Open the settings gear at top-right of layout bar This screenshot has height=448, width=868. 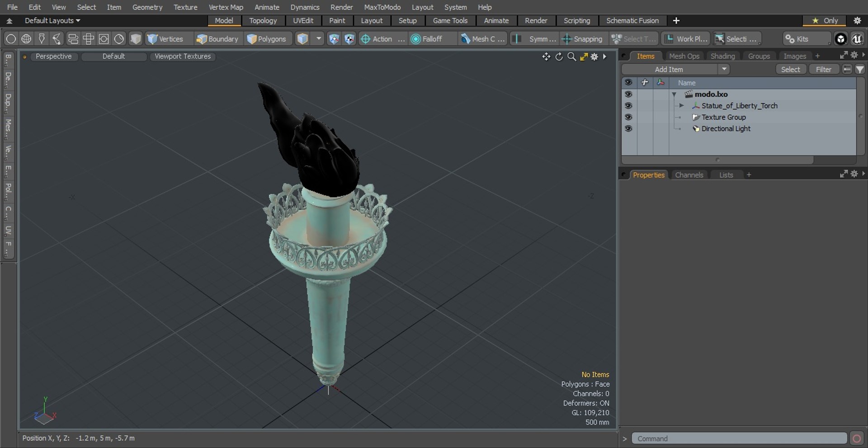(857, 20)
